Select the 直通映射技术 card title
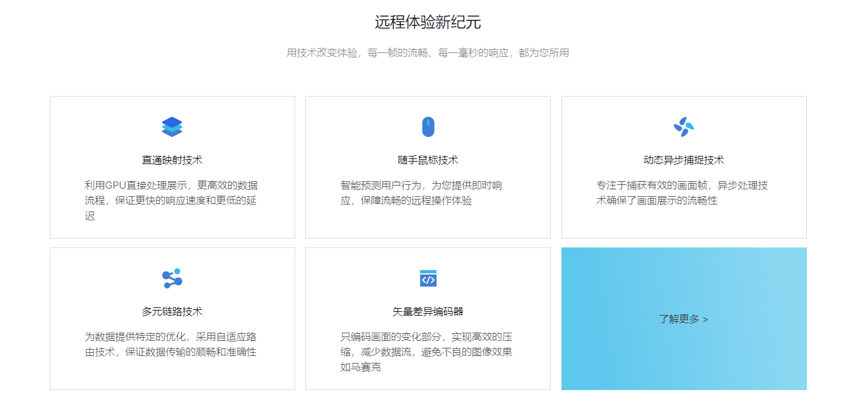The height and width of the screenshot is (409, 868). (172, 160)
